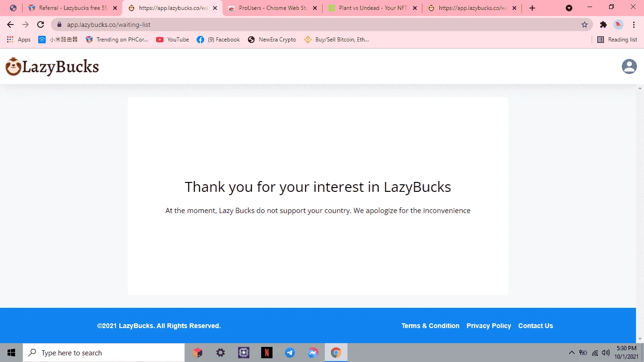Click the page scrollbar up arrow

coord(640,88)
